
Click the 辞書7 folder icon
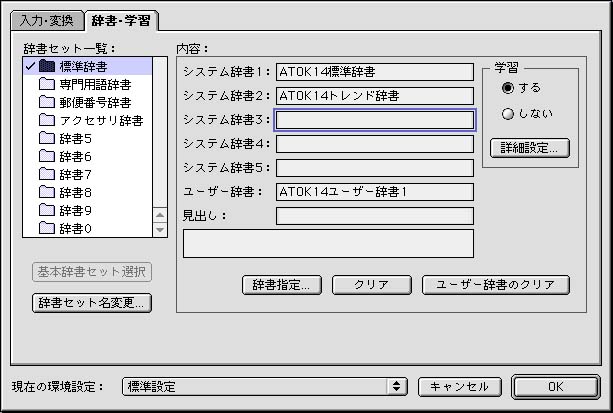click(47, 174)
